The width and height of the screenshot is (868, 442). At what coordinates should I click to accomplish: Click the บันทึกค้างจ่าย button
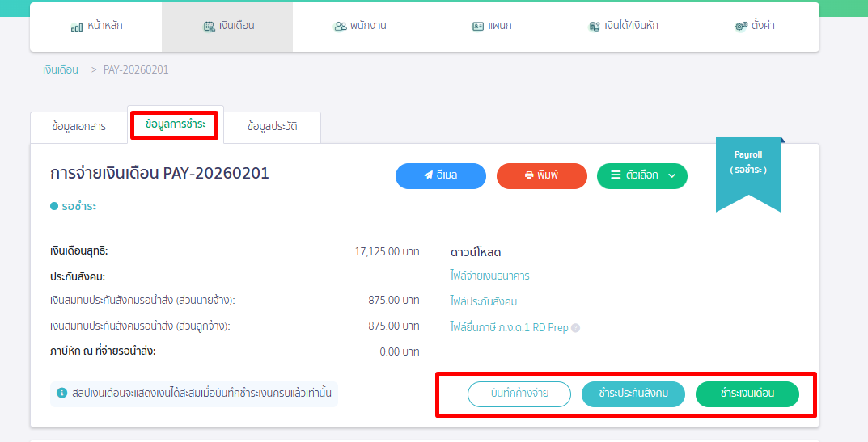click(x=519, y=394)
